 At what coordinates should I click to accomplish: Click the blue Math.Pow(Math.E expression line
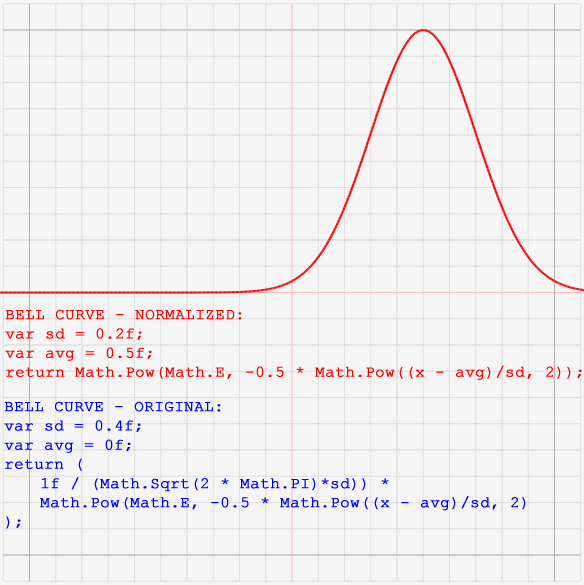(283, 503)
